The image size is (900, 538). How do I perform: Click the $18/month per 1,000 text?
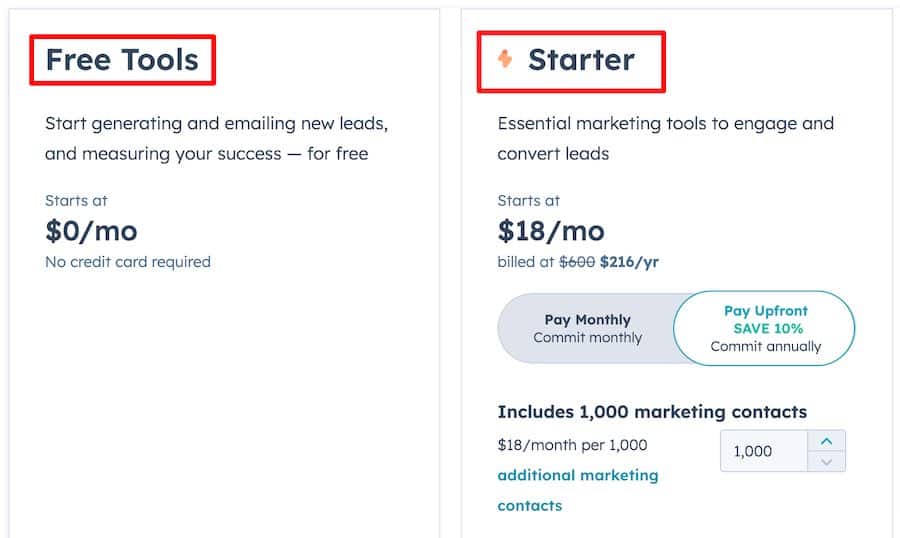(x=572, y=445)
